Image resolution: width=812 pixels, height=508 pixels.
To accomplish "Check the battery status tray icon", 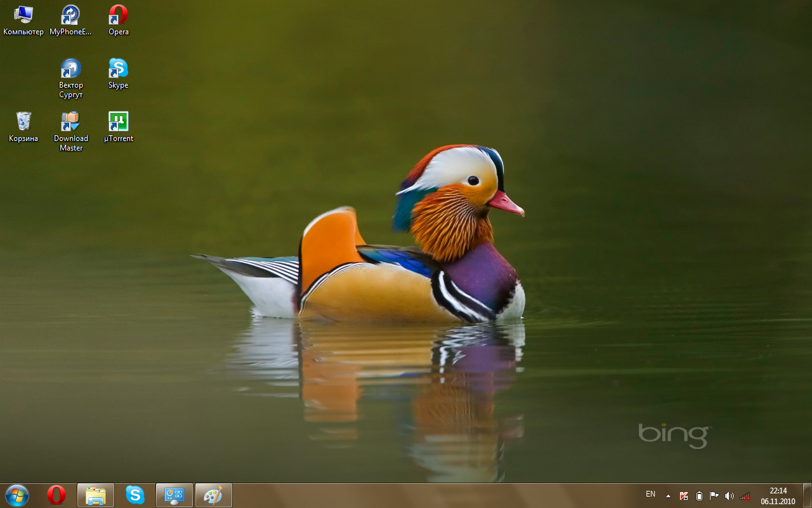I will tap(699, 496).
